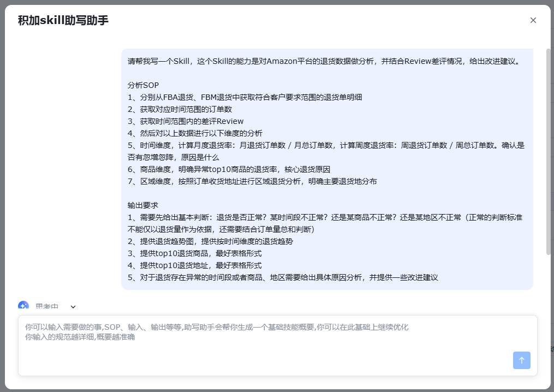Click line 3、提供top10退货商品
This screenshot has width=554, height=392.
point(195,253)
